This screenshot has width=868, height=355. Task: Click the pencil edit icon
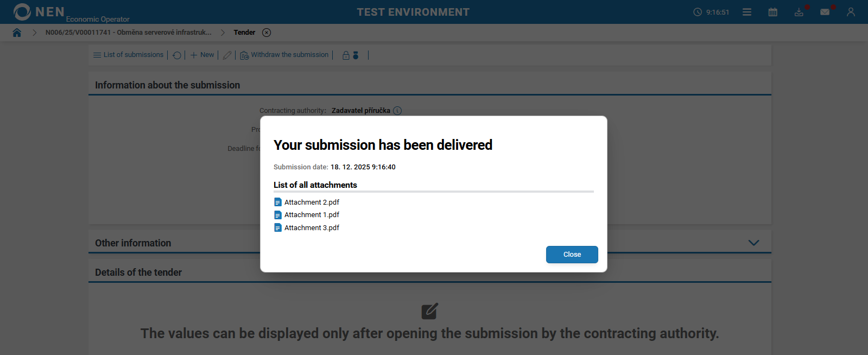pyautogui.click(x=227, y=55)
